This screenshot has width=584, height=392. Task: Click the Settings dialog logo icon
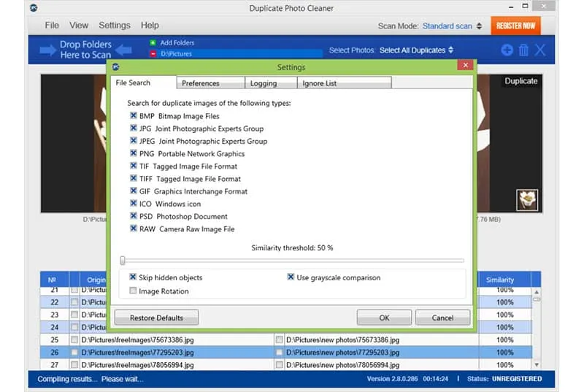point(115,67)
